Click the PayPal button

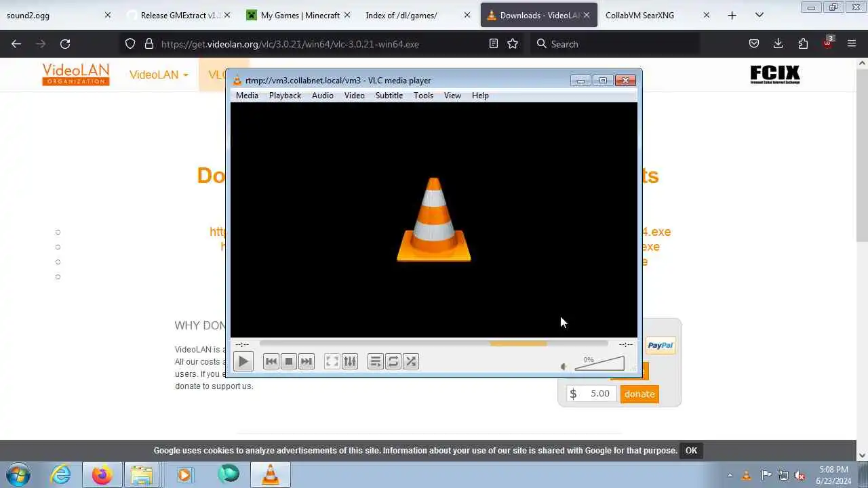[660, 345]
